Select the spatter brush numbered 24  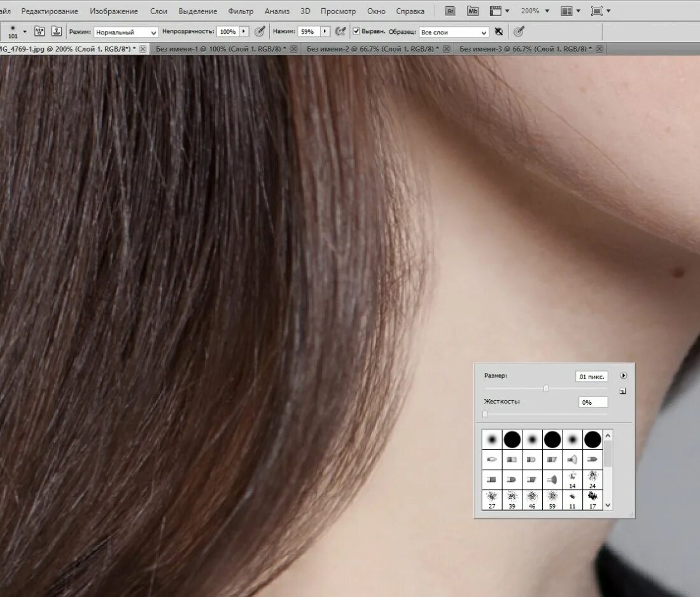[592, 479]
